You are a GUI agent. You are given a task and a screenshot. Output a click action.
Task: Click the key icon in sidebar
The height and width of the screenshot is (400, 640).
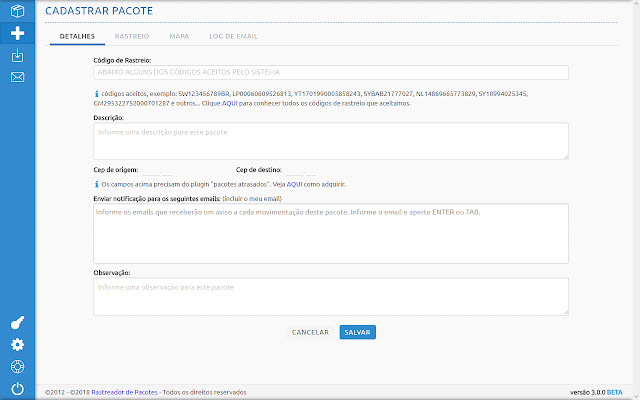tap(17, 322)
